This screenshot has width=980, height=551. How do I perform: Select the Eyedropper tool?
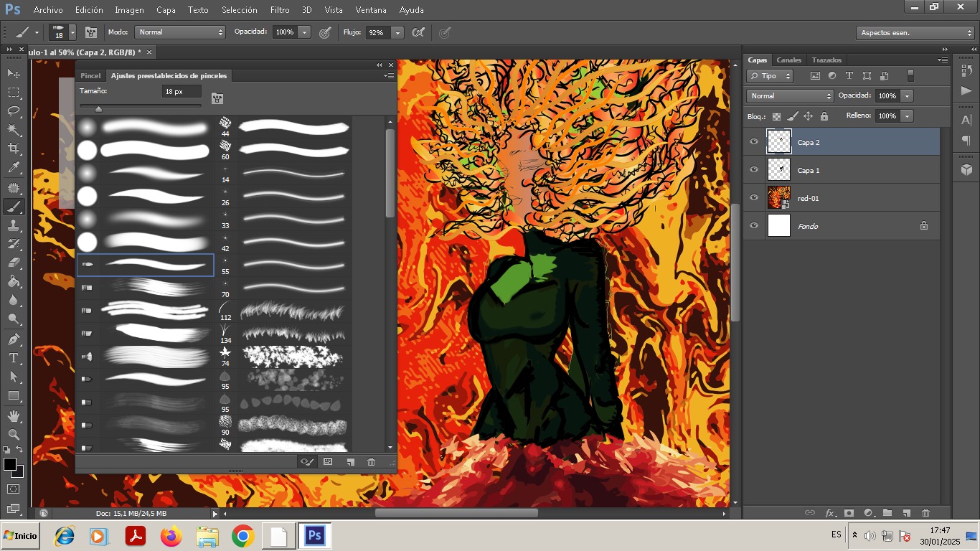point(14,168)
